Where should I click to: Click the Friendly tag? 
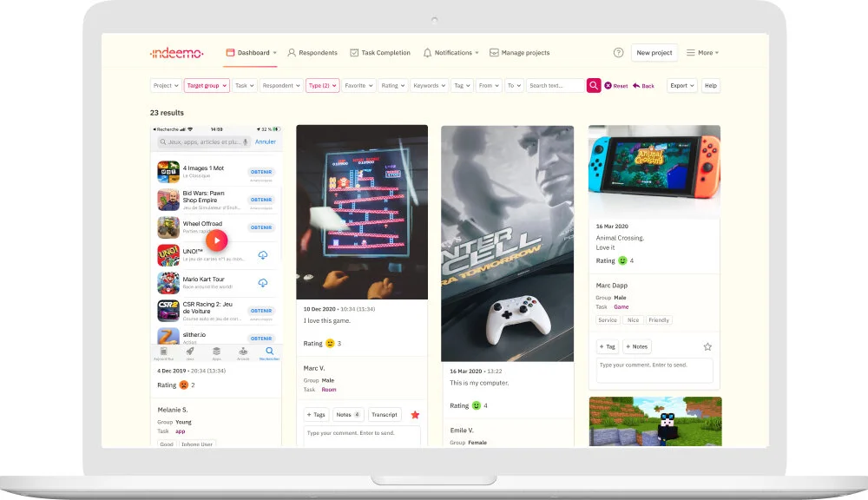coord(659,320)
